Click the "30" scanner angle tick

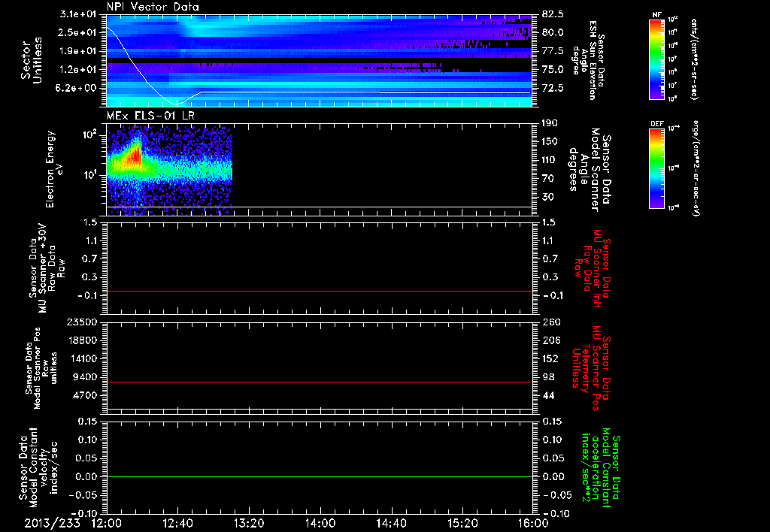point(548,198)
